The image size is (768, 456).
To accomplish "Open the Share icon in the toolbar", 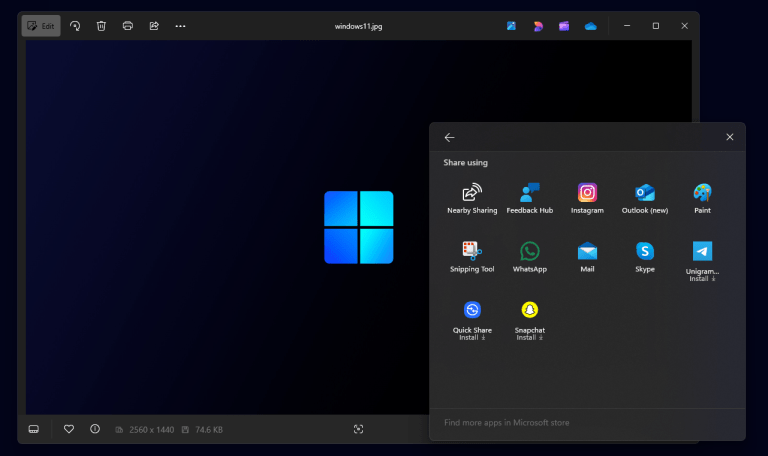I will [154, 26].
